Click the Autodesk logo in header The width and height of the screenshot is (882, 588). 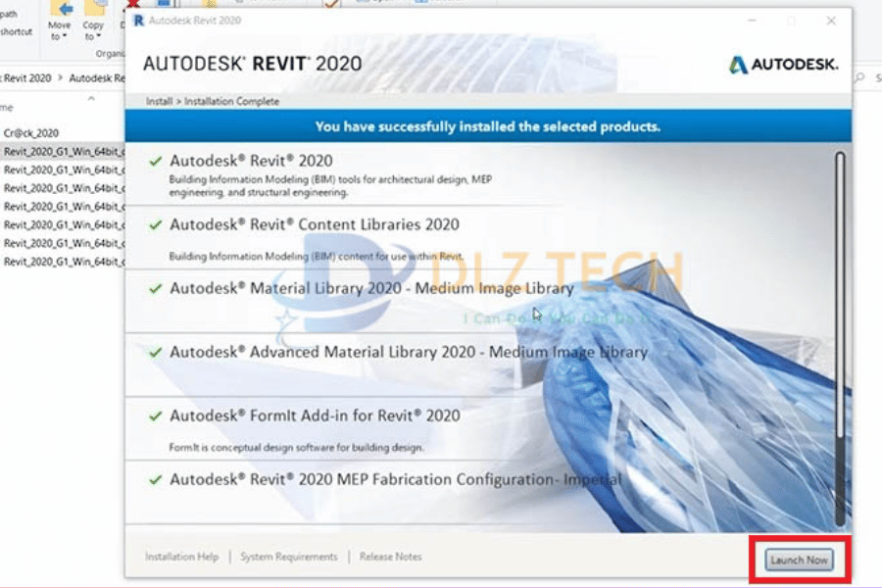737,65
